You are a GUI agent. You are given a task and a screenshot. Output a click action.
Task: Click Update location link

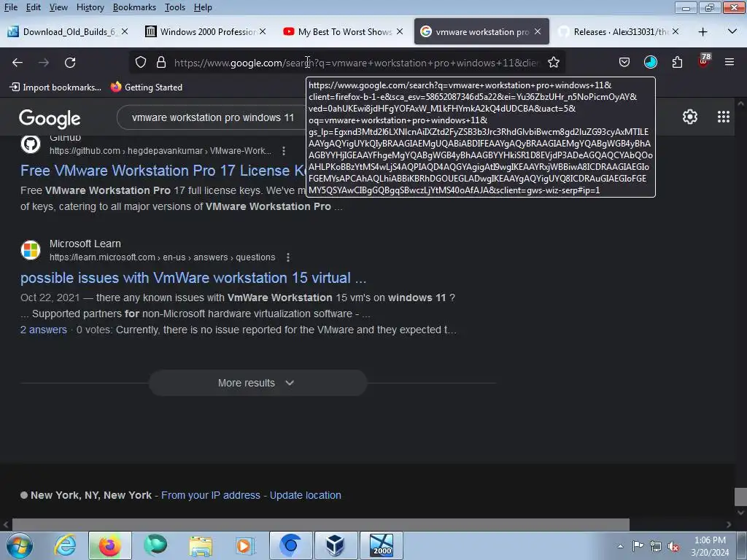[x=306, y=495]
